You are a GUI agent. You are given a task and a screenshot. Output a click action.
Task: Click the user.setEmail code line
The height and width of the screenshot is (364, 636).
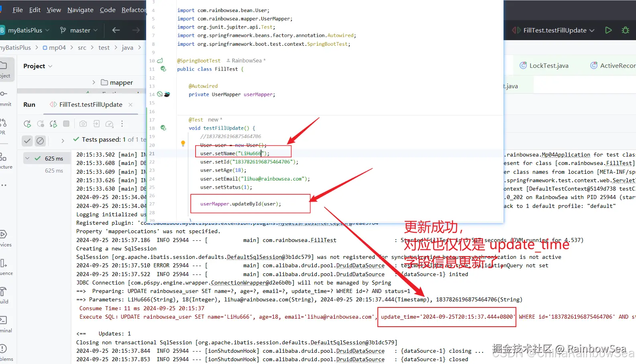(255, 179)
